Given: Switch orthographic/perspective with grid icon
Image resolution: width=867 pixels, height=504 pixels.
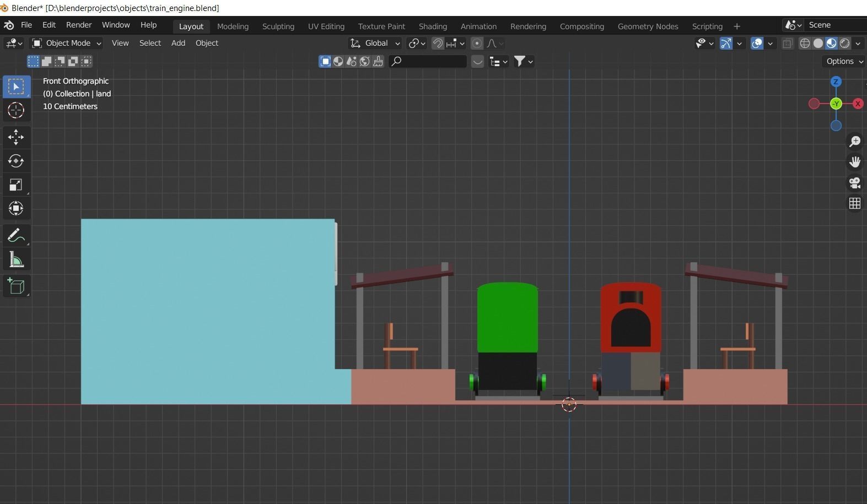Looking at the screenshot, I should 855,203.
